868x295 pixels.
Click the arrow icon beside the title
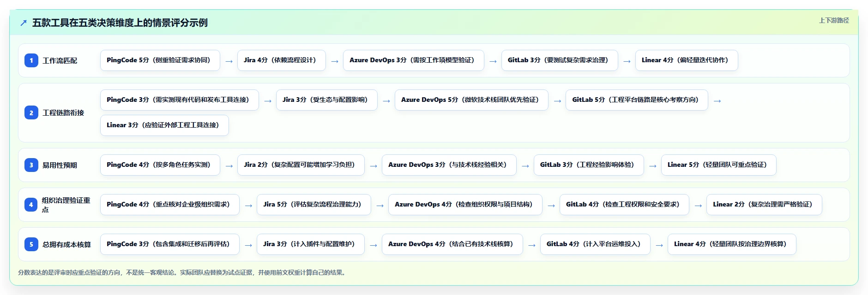click(x=24, y=23)
